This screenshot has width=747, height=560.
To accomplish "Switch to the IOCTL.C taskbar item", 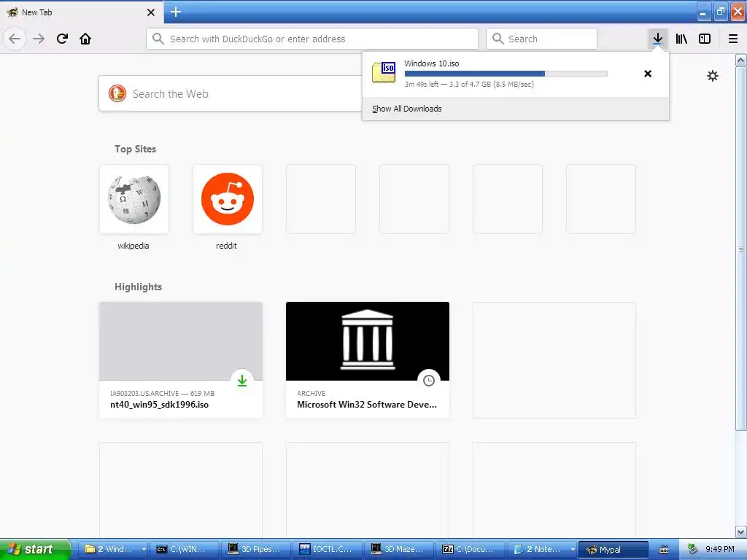I will coord(328,549).
